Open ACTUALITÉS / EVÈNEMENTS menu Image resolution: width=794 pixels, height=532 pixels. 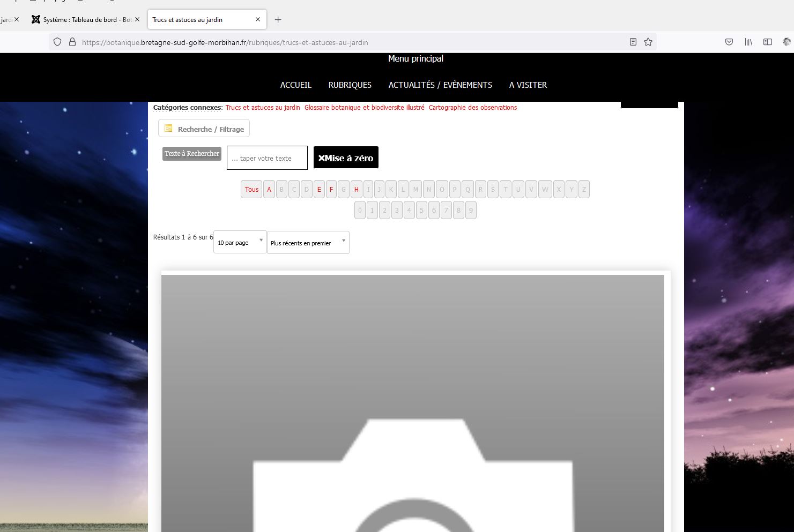click(440, 85)
